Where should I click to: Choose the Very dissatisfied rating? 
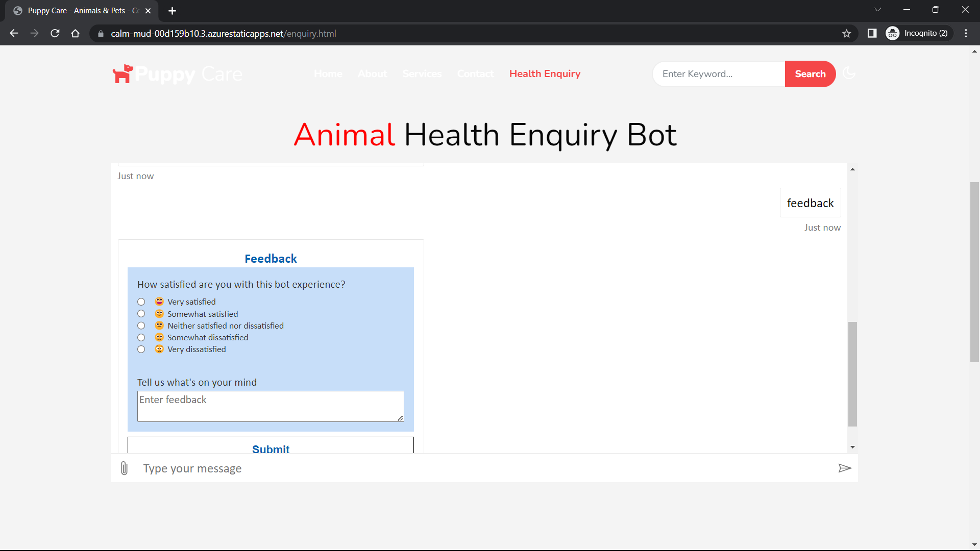tap(141, 349)
